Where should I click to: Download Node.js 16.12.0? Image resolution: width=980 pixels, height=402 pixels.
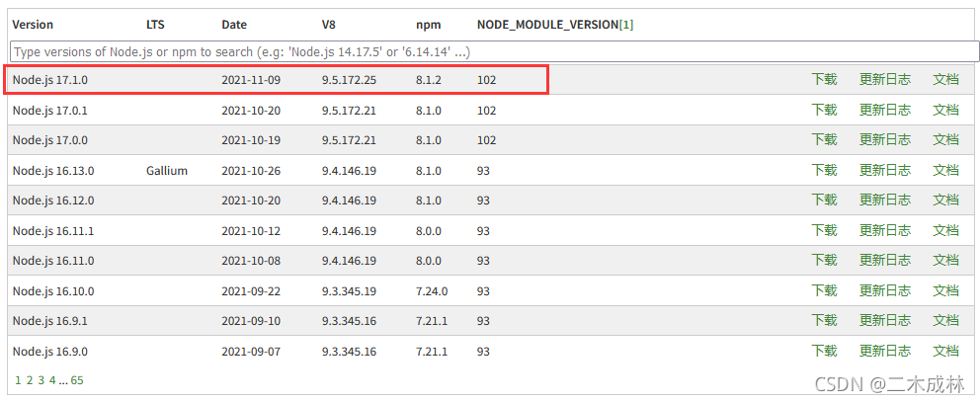pos(824,201)
